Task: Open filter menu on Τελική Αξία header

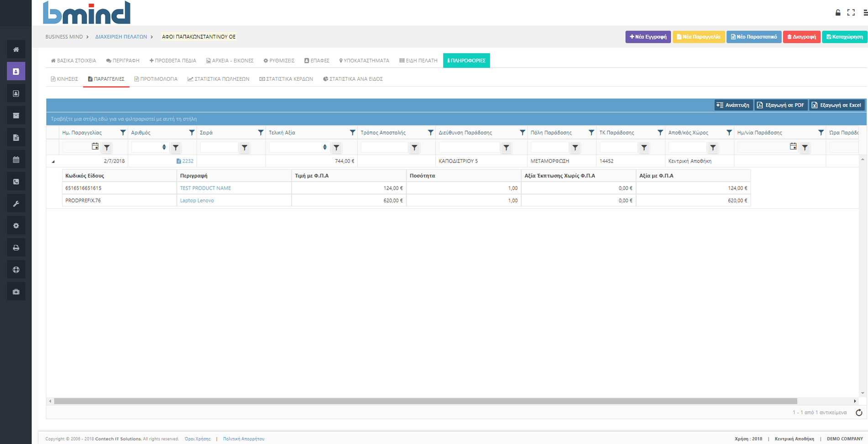Action: pyautogui.click(x=352, y=133)
